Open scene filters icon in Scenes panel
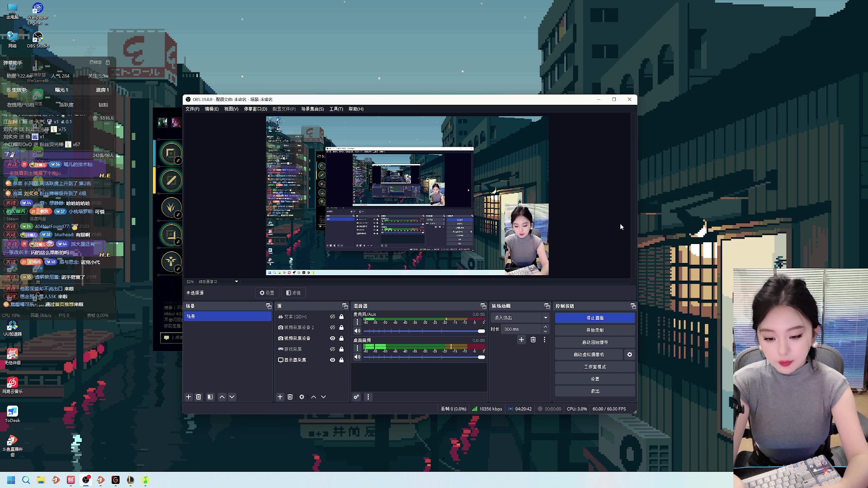 click(x=210, y=397)
